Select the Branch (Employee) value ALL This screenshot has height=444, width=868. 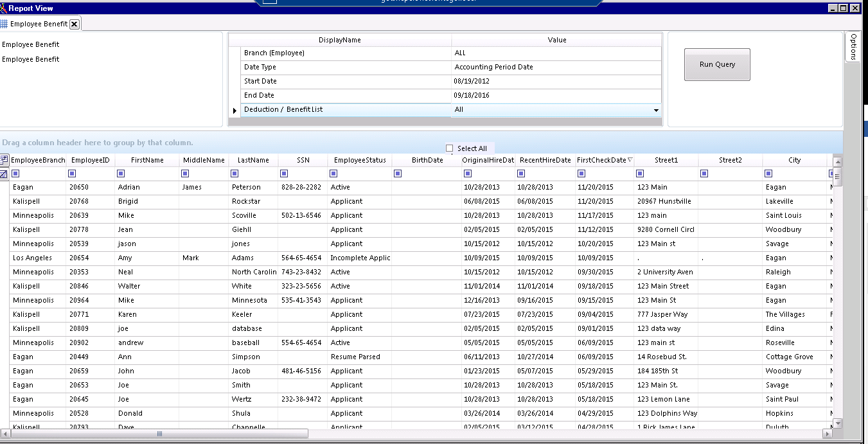pyautogui.click(x=556, y=53)
